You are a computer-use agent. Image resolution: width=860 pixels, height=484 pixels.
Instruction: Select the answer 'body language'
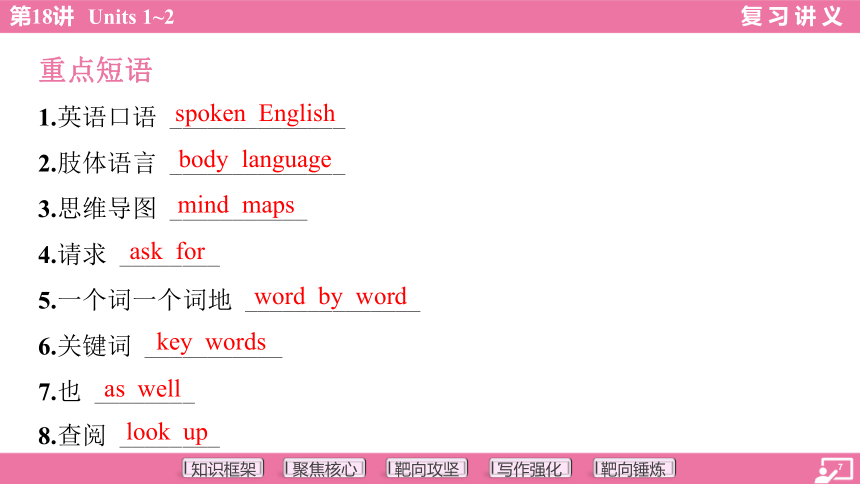coord(255,160)
